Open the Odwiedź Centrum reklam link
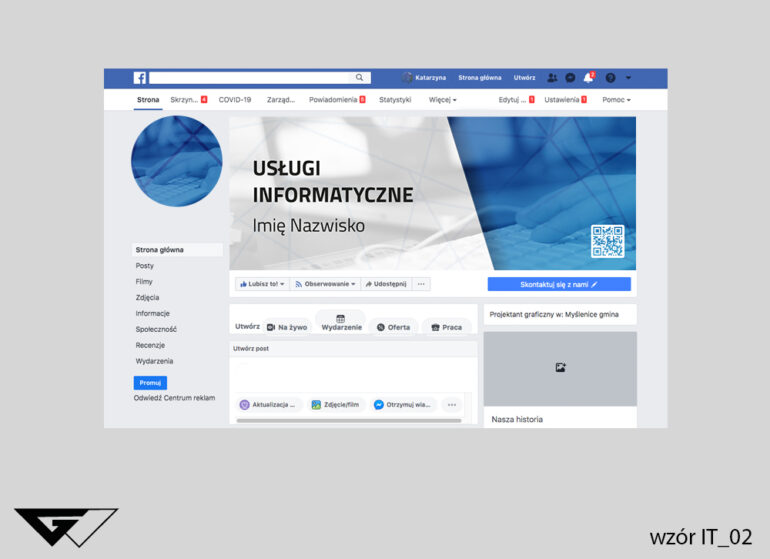770x559 pixels. [175, 398]
